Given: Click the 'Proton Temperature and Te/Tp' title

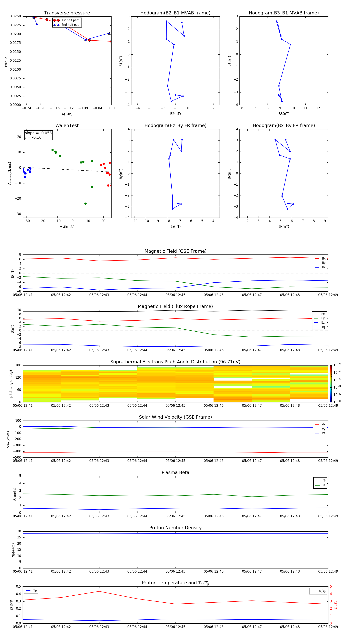Looking at the screenshot, I should click(x=175, y=583).
